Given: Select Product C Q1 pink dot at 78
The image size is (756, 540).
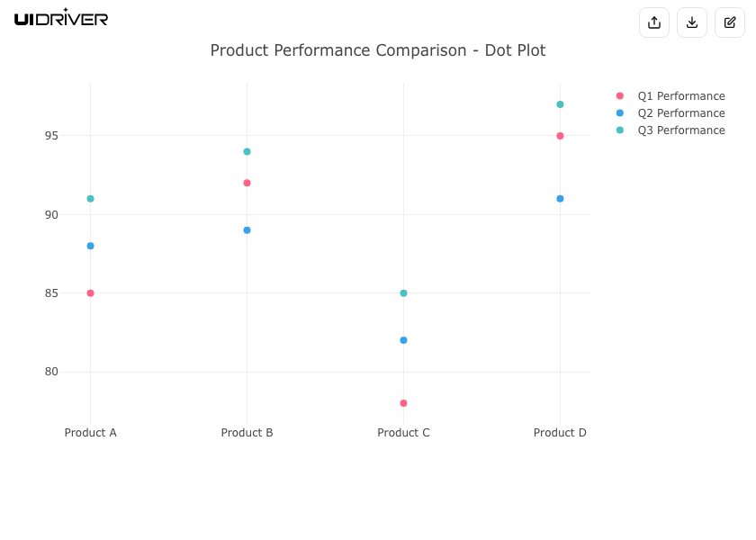Looking at the screenshot, I should 403,403.
